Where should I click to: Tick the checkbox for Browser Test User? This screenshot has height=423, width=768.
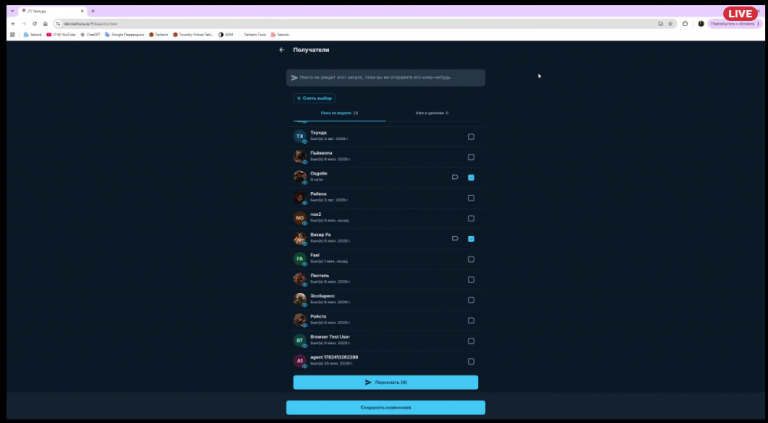(471, 341)
